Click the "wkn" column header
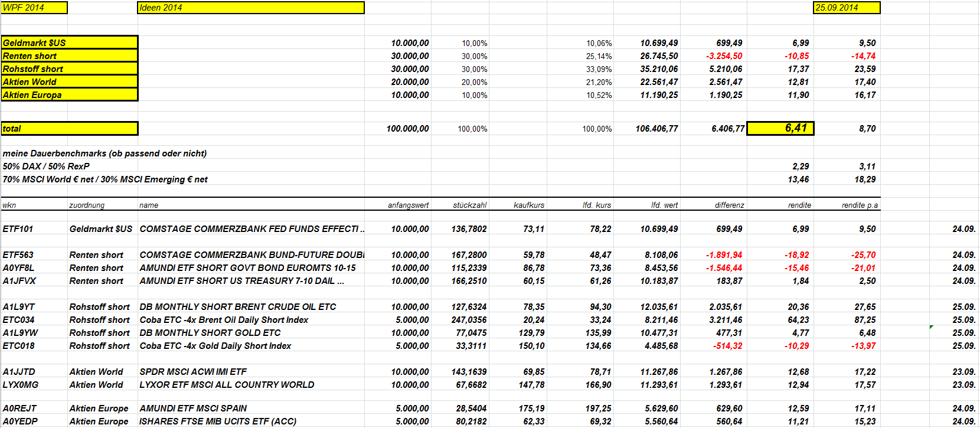This screenshot has width=980, height=428. tap(9, 205)
